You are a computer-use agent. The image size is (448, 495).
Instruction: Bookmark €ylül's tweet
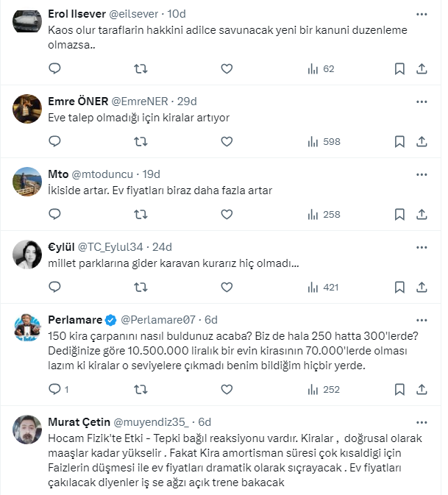point(399,287)
